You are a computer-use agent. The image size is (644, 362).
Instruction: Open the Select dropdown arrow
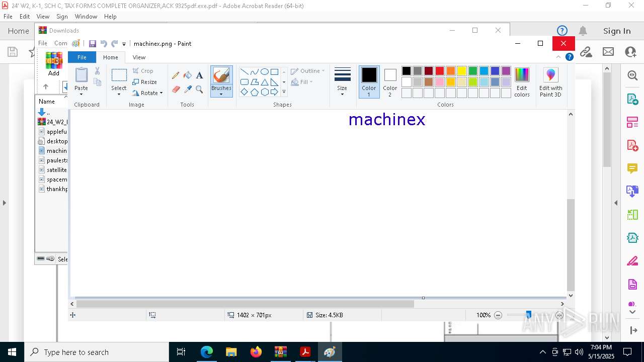point(119,94)
